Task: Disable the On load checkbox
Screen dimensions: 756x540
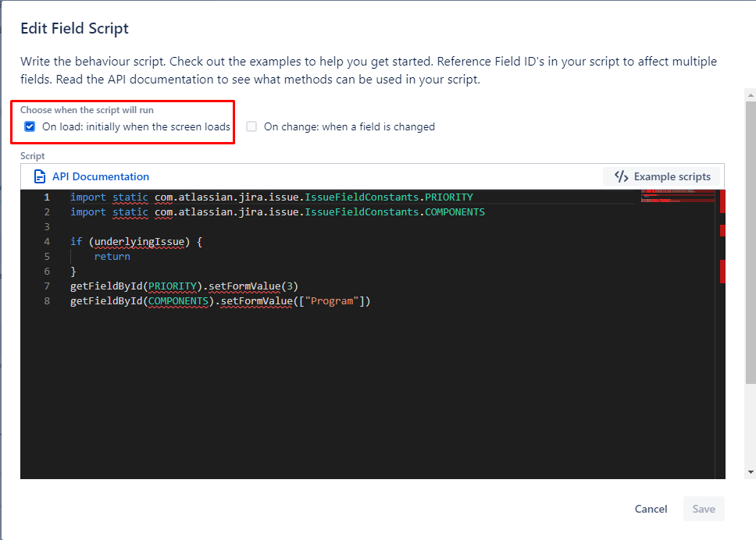Action: click(30, 126)
